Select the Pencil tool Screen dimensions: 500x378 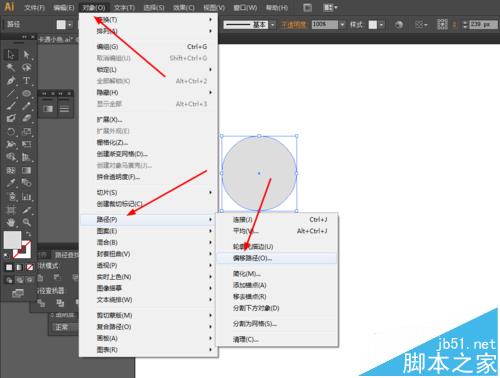coord(26,106)
